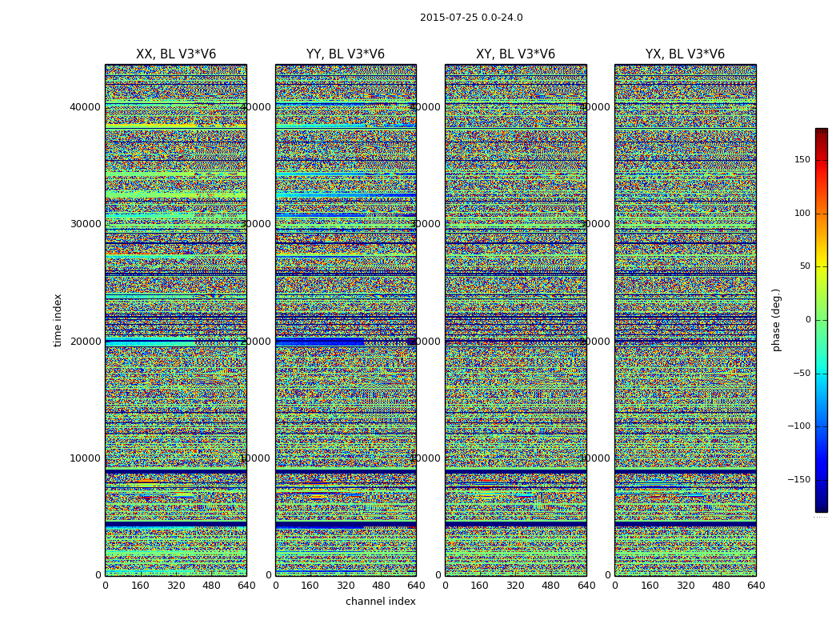The width and height of the screenshot is (840, 640).
Task: Click the colorbar tick label 100
Action: tap(802, 213)
